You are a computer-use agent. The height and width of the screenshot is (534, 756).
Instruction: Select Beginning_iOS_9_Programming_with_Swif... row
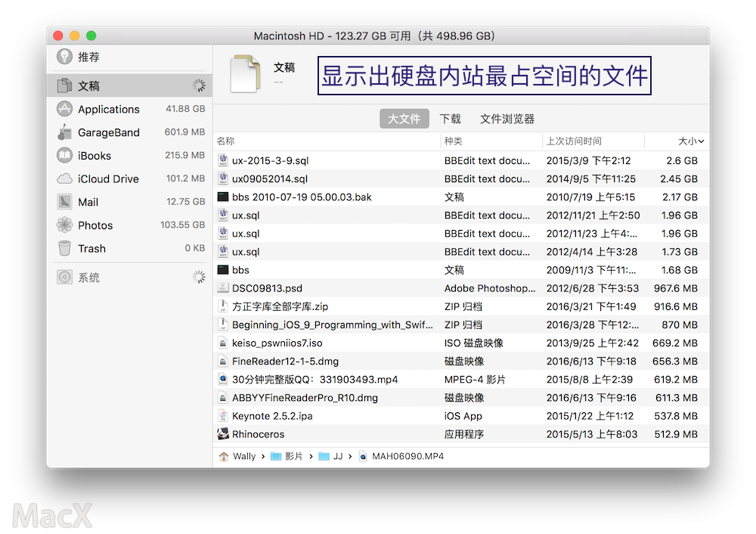(461, 324)
